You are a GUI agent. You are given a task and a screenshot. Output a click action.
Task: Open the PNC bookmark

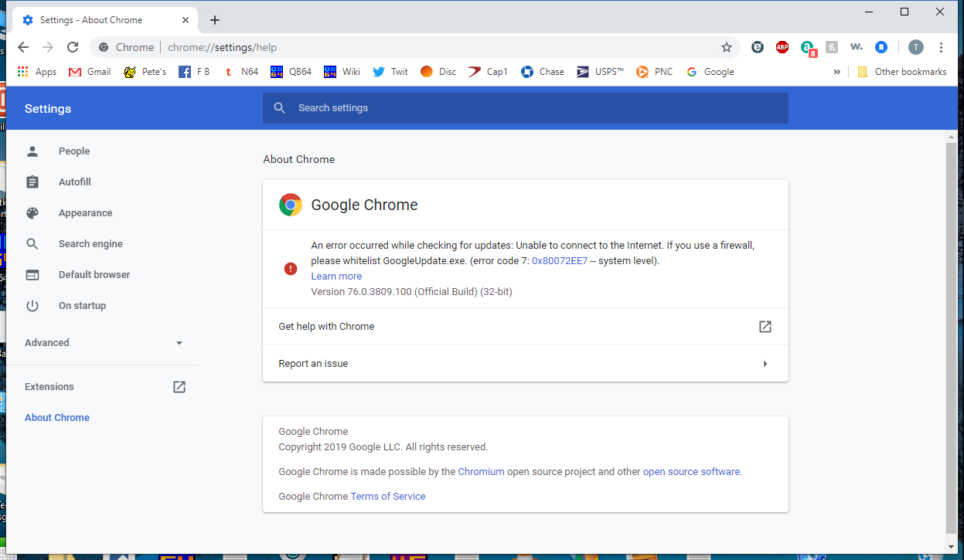pos(654,72)
